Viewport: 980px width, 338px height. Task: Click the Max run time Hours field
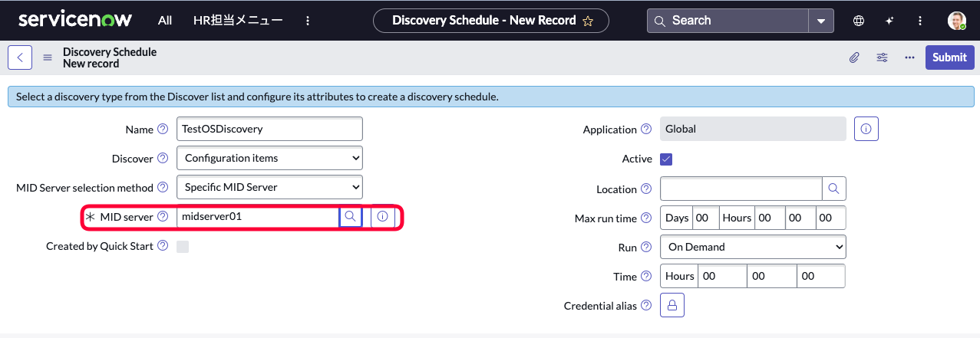coord(770,218)
